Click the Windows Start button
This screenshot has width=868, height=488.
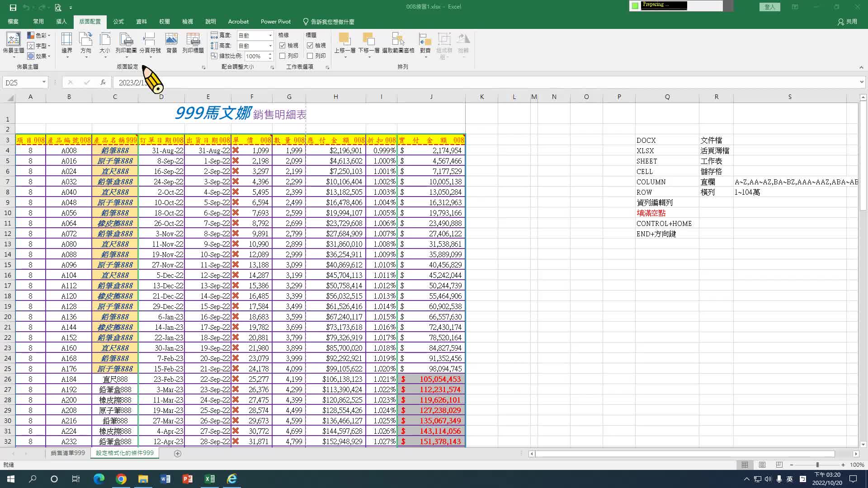pyautogui.click(x=11, y=479)
